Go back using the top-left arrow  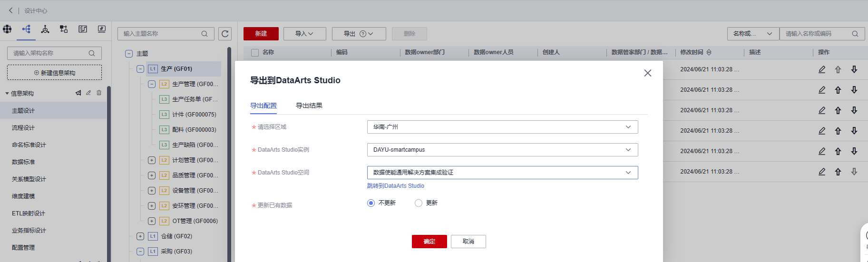click(10, 10)
